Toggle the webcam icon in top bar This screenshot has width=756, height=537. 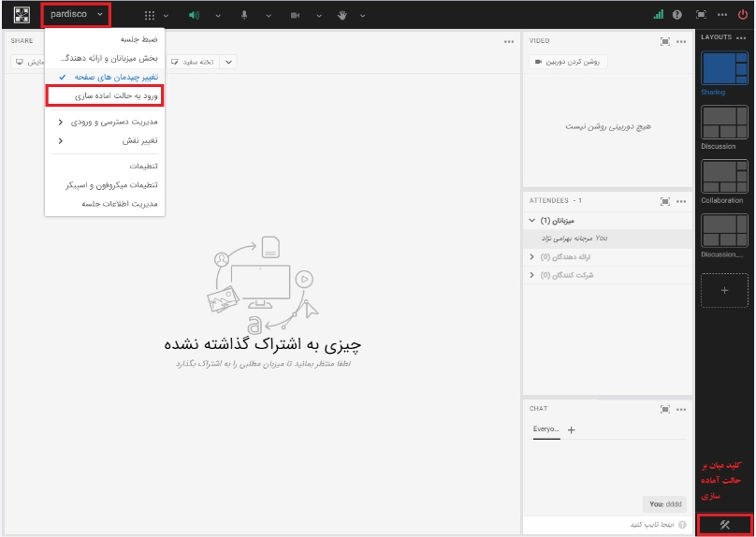(295, 15)
